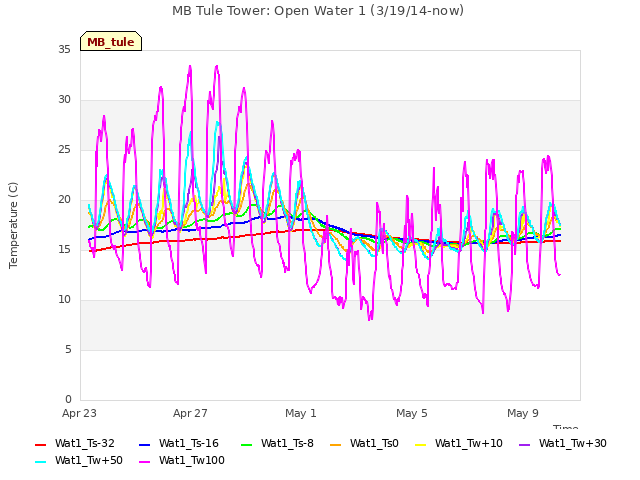Click the red Wat1_Ts-32 color swatch

coord(40,444)
